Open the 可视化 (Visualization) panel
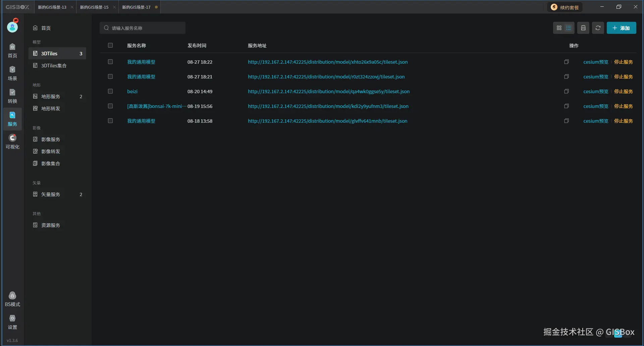Viewport: 644px width, 346px height. (12, 141)
